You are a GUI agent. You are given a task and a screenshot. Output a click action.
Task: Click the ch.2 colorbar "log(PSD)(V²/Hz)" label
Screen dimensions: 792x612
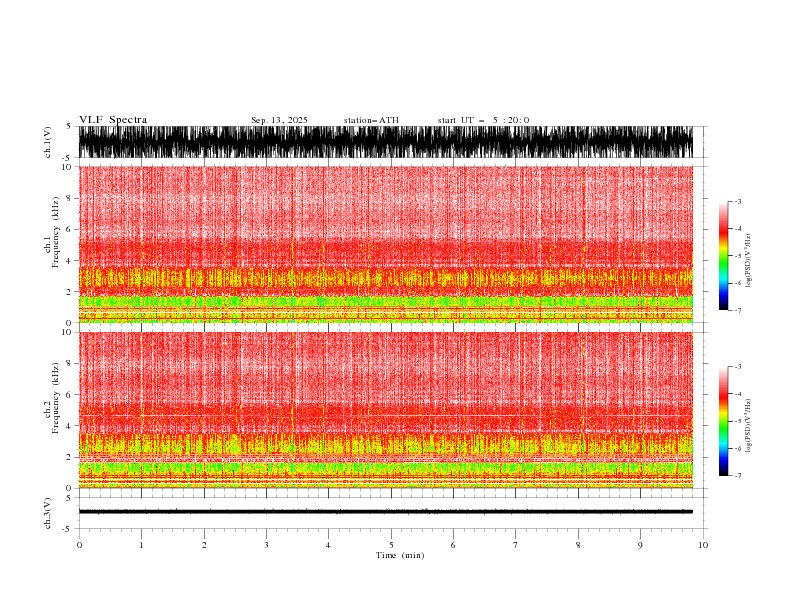pos(749,426)
